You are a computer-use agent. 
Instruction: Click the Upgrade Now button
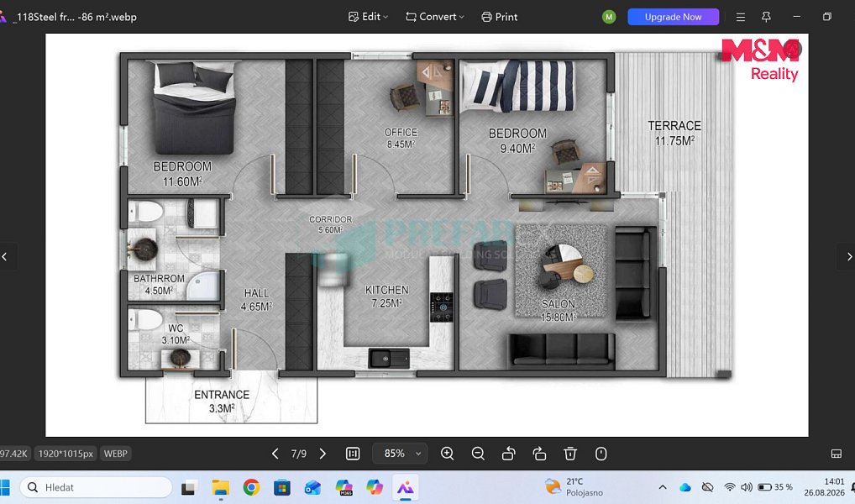point(673,17)
